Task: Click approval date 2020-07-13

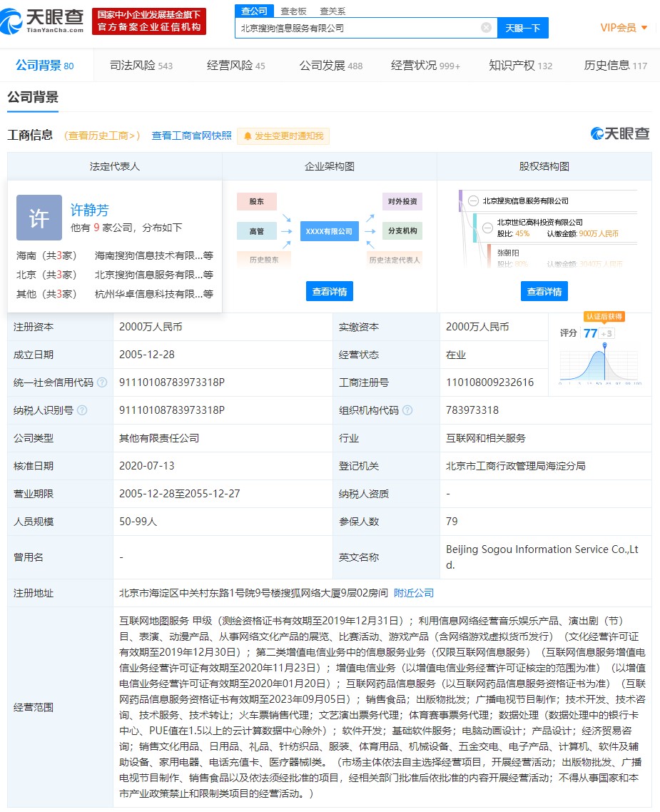Action: pos(146,465)
